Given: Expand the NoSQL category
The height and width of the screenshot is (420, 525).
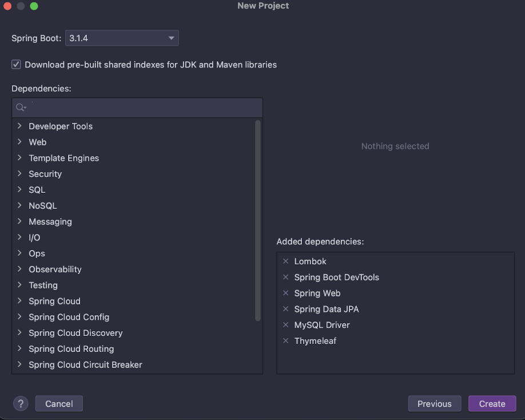Looking at the screenshot, I should point(19,205).
